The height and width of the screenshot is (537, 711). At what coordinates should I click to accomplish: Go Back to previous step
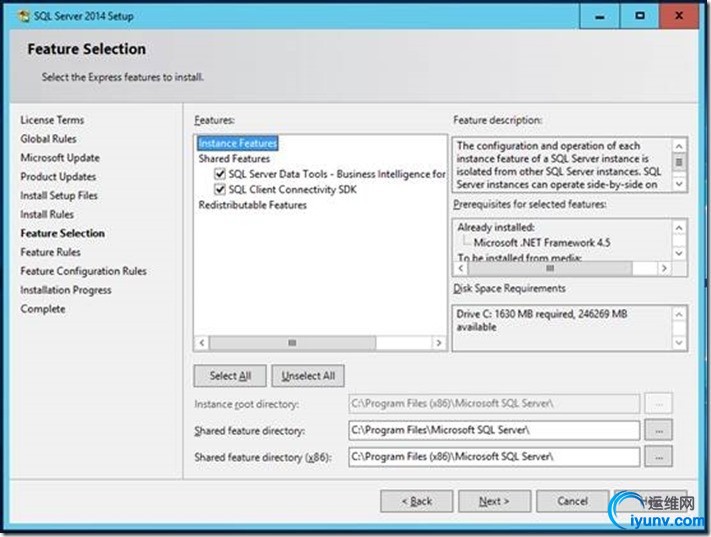click(417, 501)
